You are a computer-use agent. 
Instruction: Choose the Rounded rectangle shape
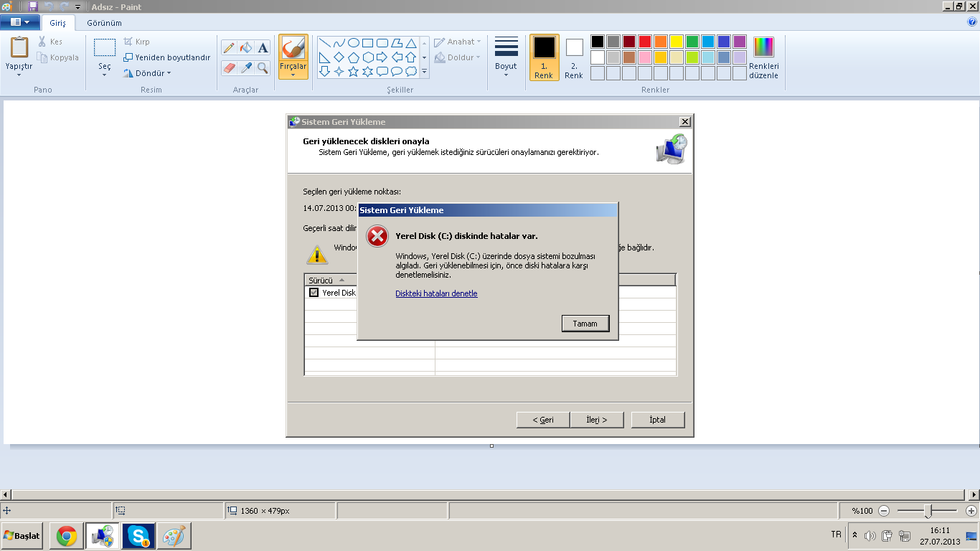(382, 43)
